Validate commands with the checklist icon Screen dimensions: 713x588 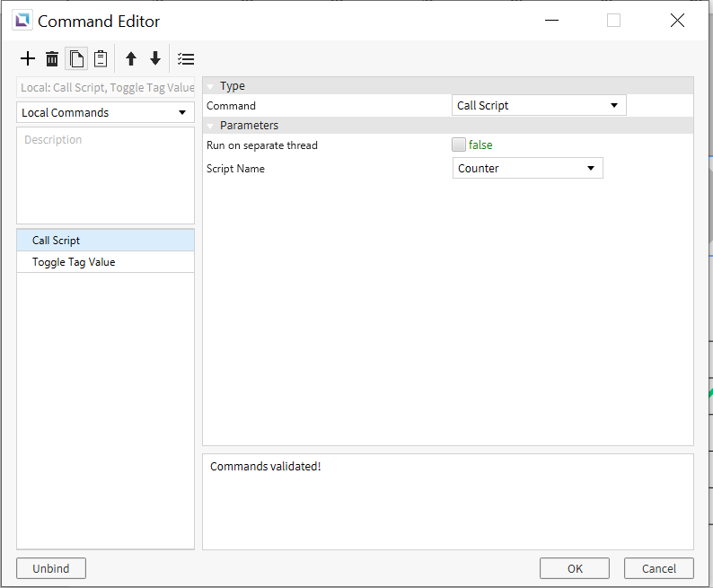tap(186, 58)
